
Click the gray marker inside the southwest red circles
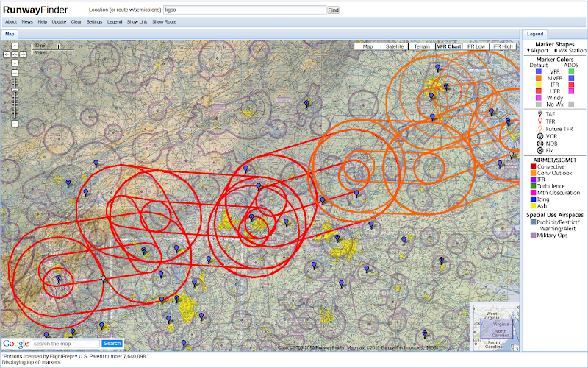(x=104, y=279)
